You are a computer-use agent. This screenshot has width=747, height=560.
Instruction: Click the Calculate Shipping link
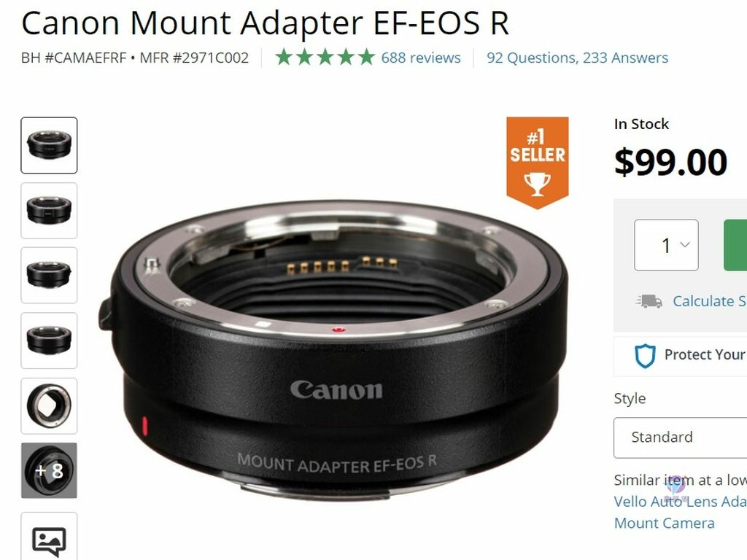click(x=710, y=301)
